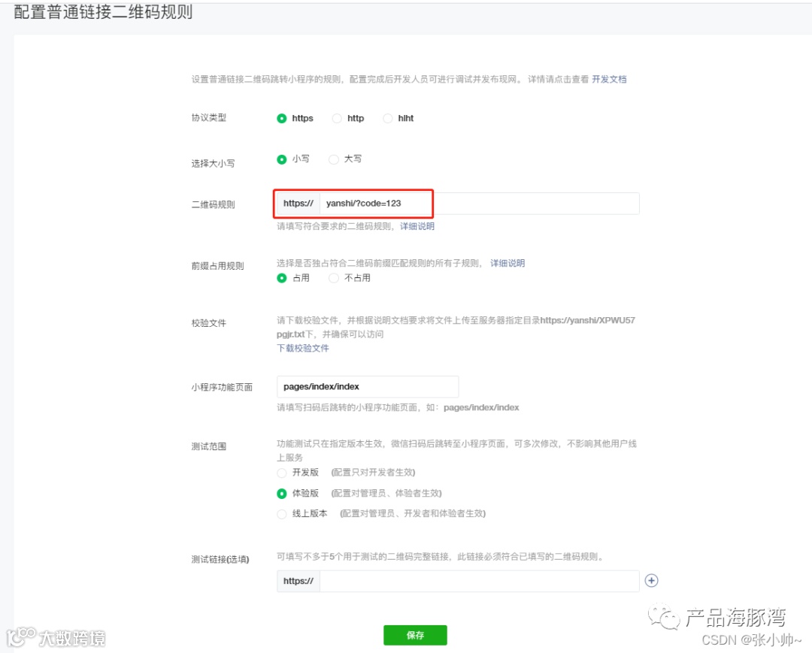The image size is (812, 653).
Task: Click the QR code rule input field
Action: [480, 204]
